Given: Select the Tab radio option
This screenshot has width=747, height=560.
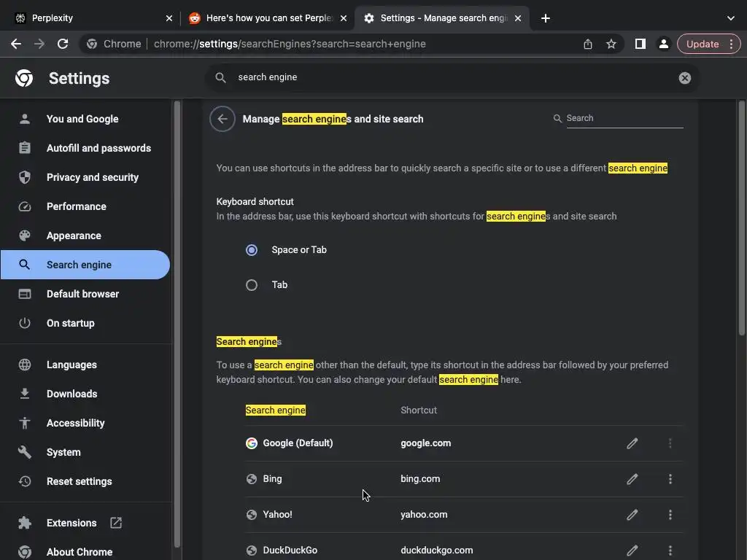Looking at the screenshot, I should pos(252,285).
